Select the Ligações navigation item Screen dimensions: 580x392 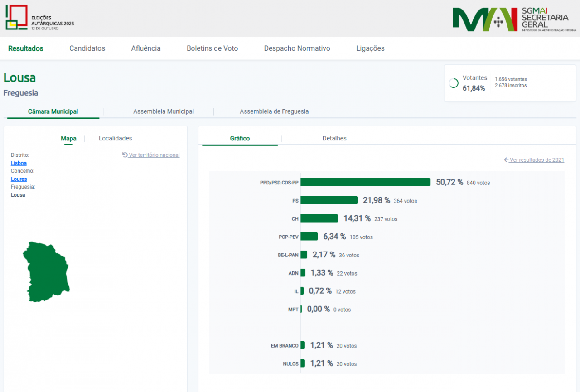[370, 48]
